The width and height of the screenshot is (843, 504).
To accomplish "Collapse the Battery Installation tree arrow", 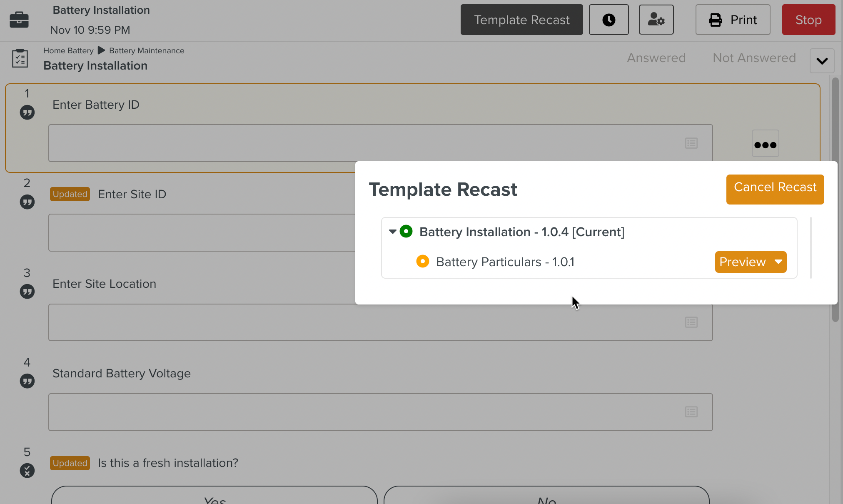I will (392, 232).
